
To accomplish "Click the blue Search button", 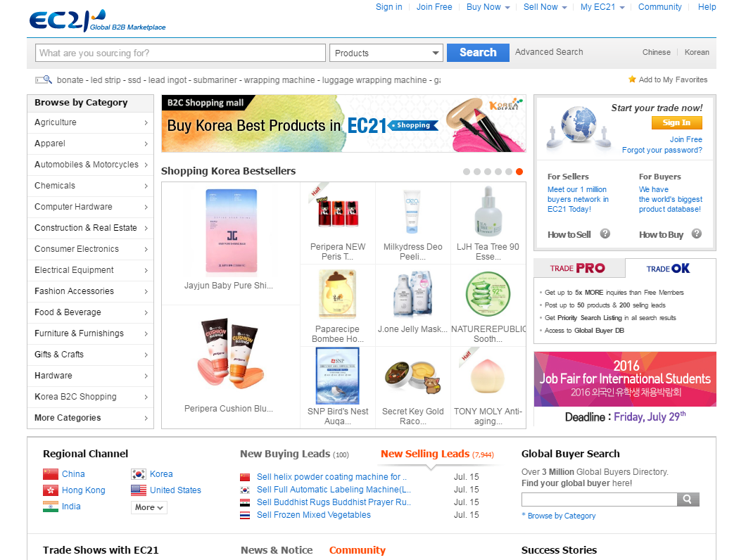I will coord(478,53).
